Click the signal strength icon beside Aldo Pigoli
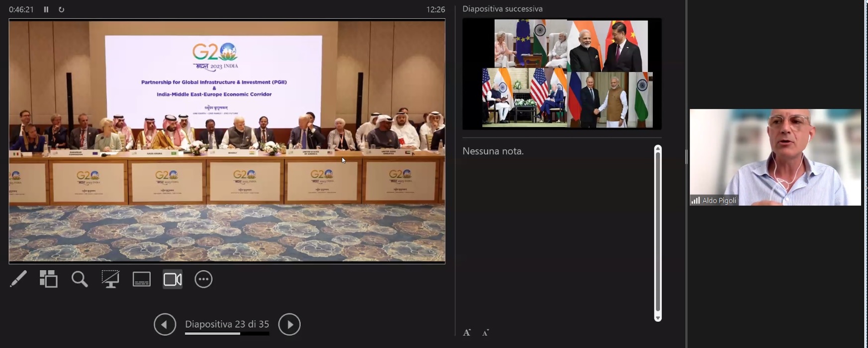Viewport: 868px width, 348px height. pos(695,201)
